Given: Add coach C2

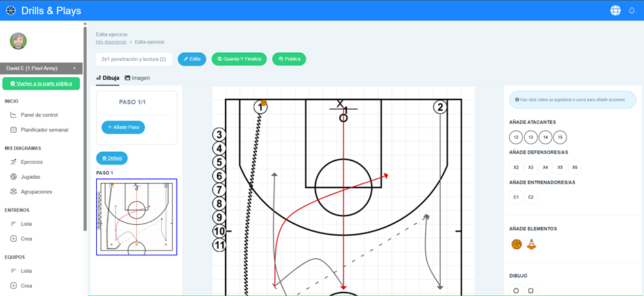Looking at the screenshot, I should pyautogui.click(x=531, y=197).
